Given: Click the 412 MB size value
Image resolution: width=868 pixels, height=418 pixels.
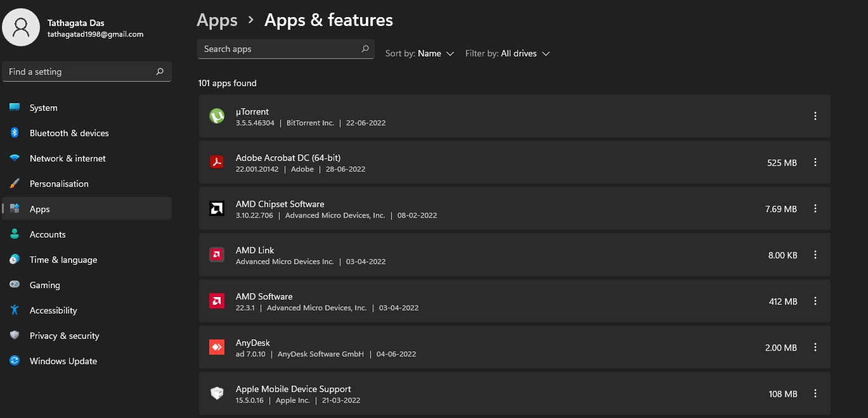Looking at the screenshot, I should click(783, 301).
